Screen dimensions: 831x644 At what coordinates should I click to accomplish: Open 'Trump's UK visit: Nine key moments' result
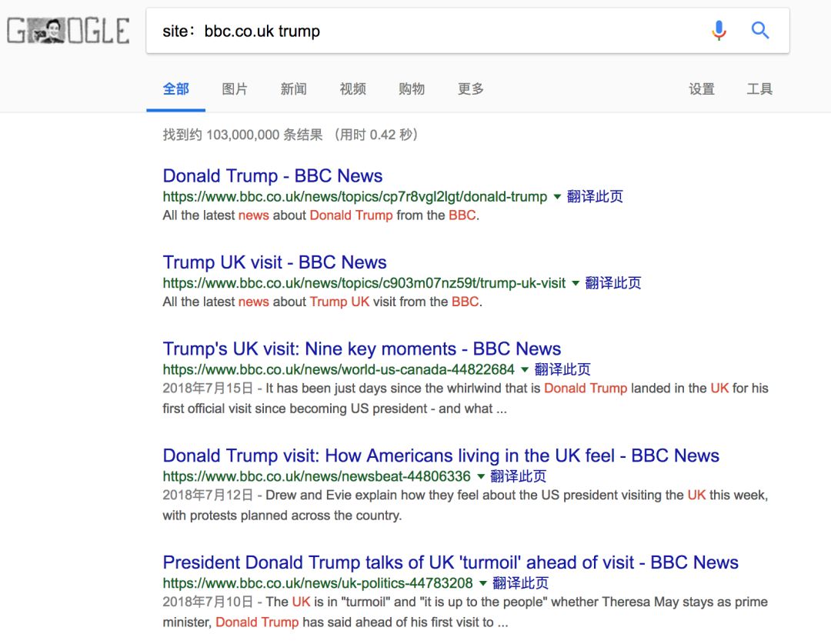pyautogui.click(x=362, y=349)
